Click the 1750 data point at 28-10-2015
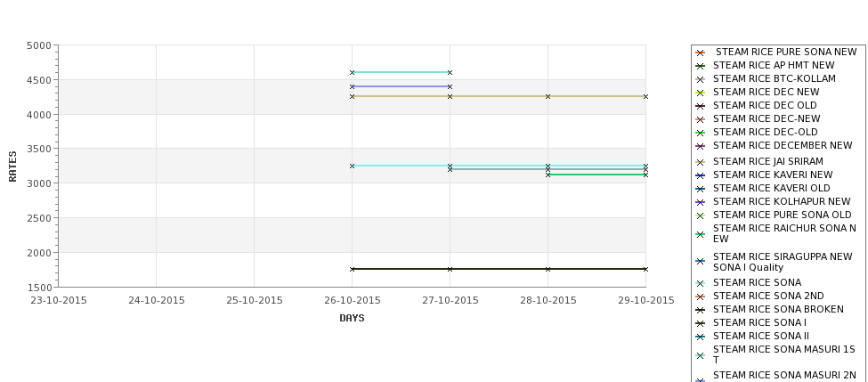Image resolution: width=868 pixels, height=382 pixels. tap(548, 269)
